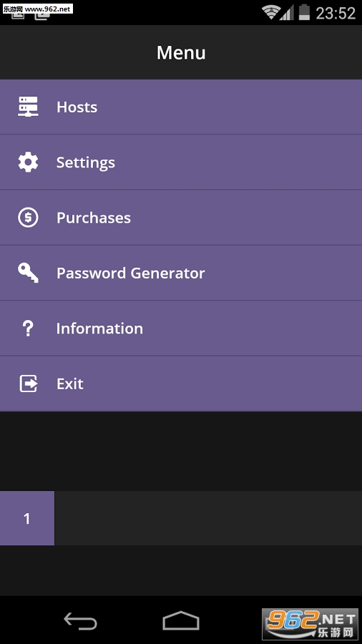The height and width of the screenshot is (644, 362).
Task: Tap the Settings gear icon
Action: point(28,162)
